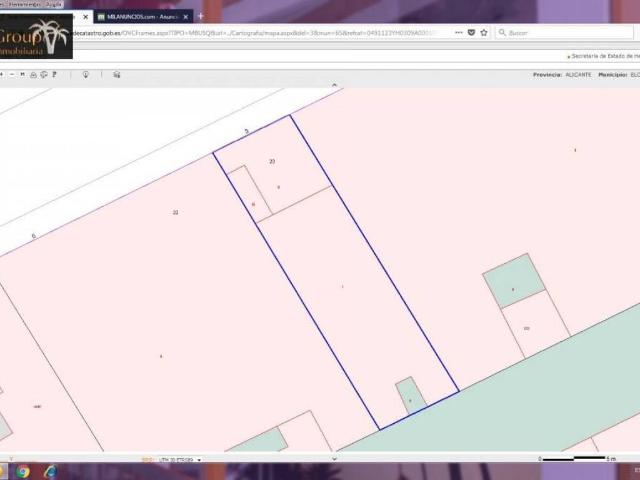Close the MILANUNCIOS.com tab
Image resolution: width=640 pixels, height=480 pixels.
pyautogui.click(x=185, y=16)
